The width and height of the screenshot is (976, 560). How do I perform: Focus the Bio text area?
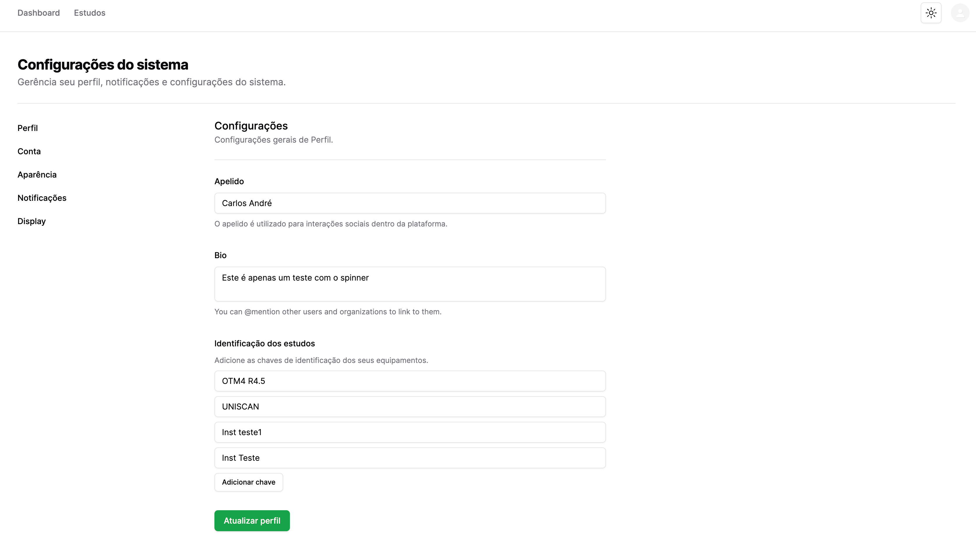pos(410,284)
